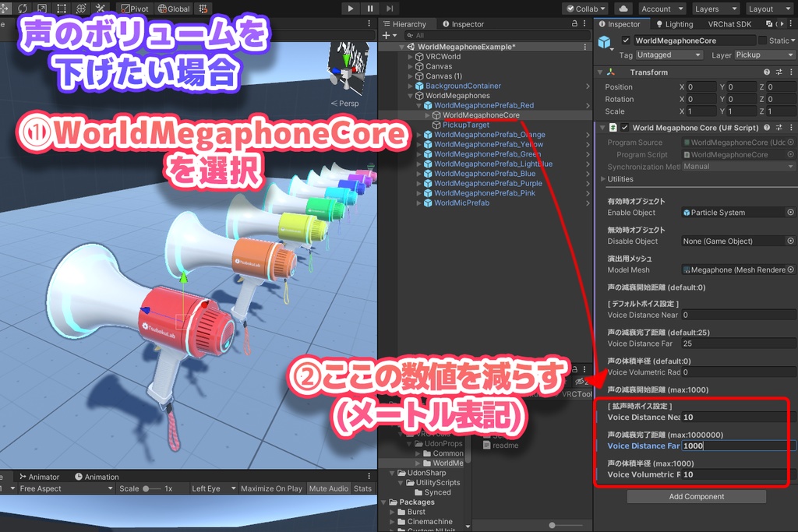Select the Rect Transform tool
Screen dimensions: 798x532
60,8
